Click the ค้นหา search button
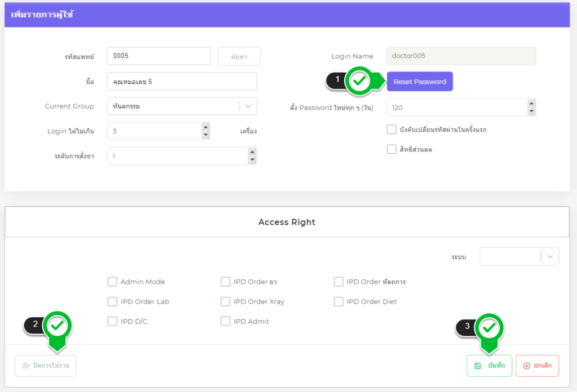The height and width of the screenshot is (392, 577). (239, 56)
